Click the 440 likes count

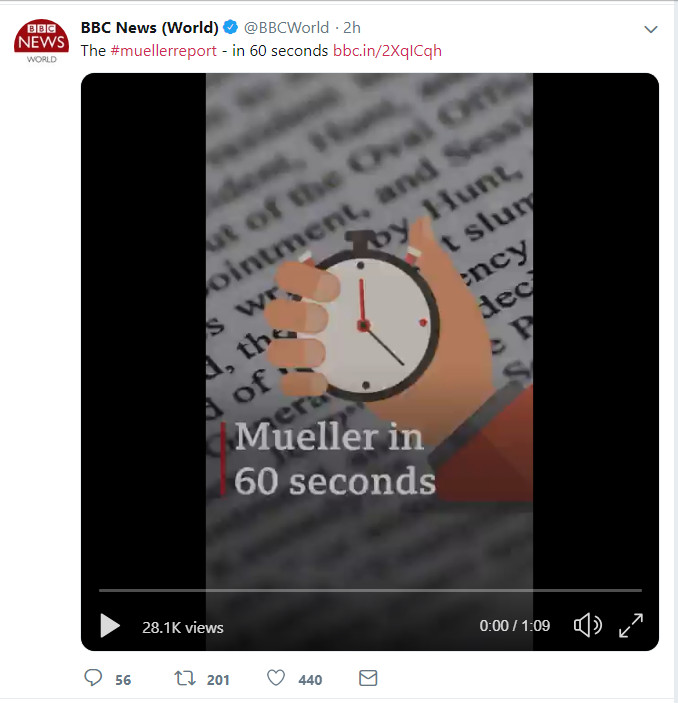pos(310,680)
